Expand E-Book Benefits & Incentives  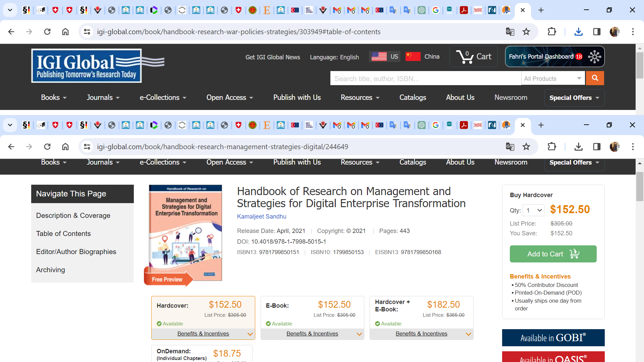pyautogui.click(x=312, y=334)
